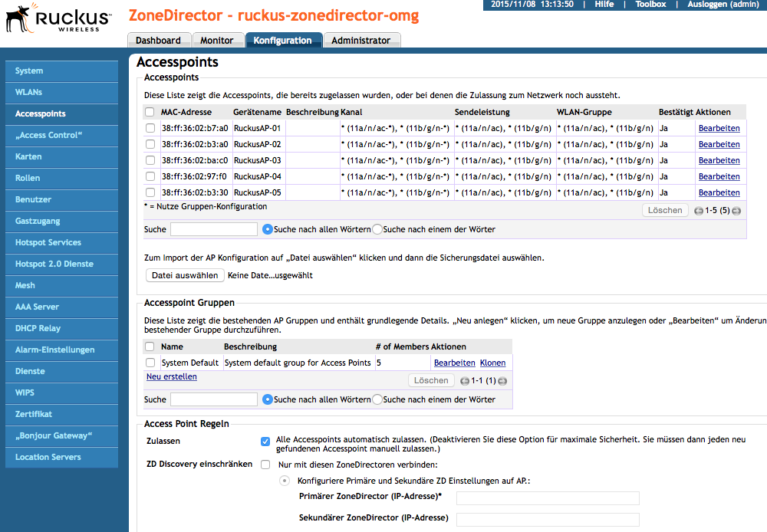
Task: Click the Primärer ZoneDirector IP-Adresse field
Action: tap(547, 498)
